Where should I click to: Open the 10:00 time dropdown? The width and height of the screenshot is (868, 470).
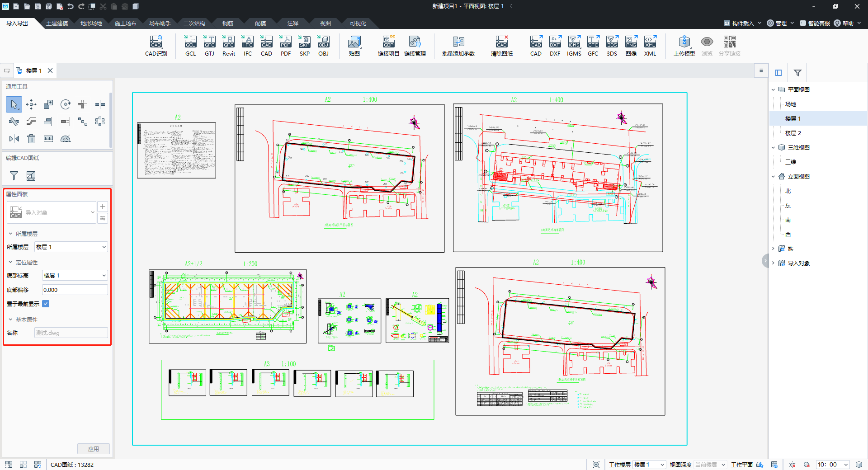tap(833, 465)
